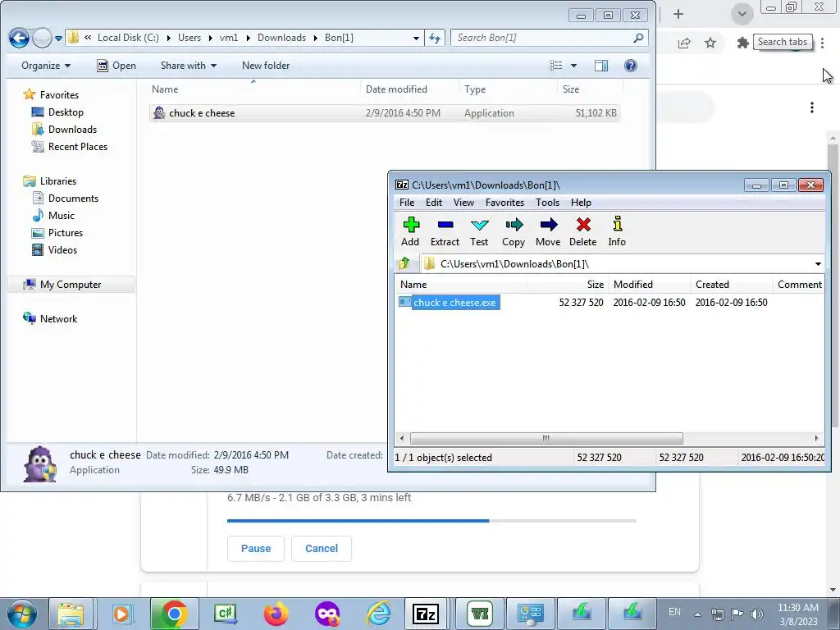
Task: Open the Share with dropdown
Action: (189, 66)
